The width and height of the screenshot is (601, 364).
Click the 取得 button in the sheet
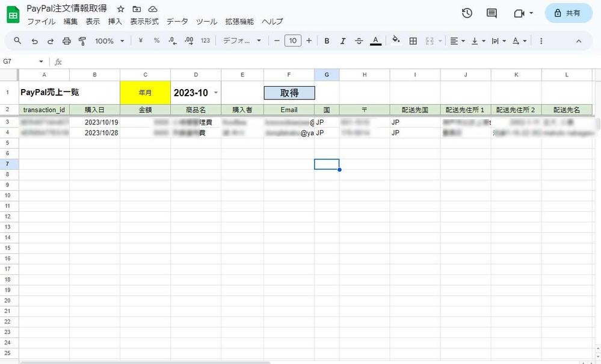[x=289, y=93]
